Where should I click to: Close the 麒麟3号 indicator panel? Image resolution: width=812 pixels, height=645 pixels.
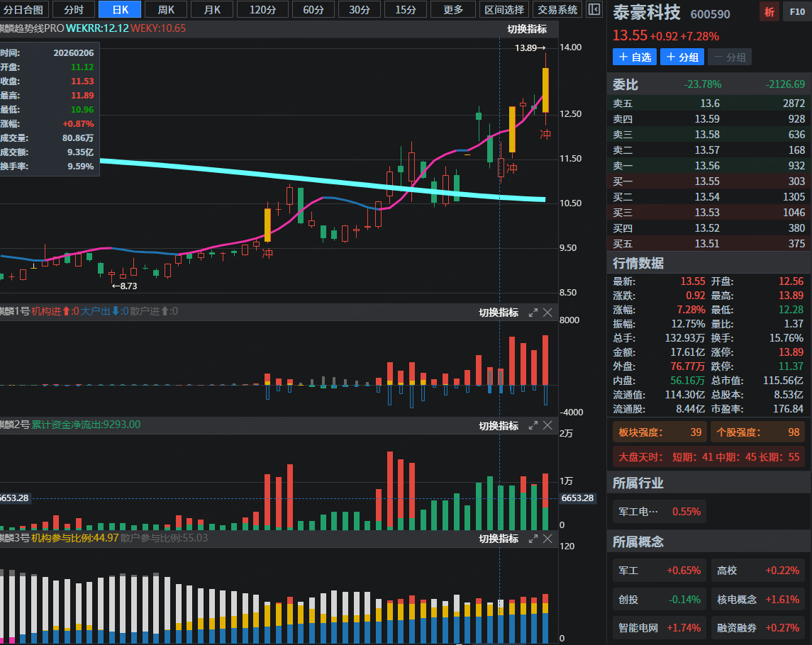tap(547, 539)
